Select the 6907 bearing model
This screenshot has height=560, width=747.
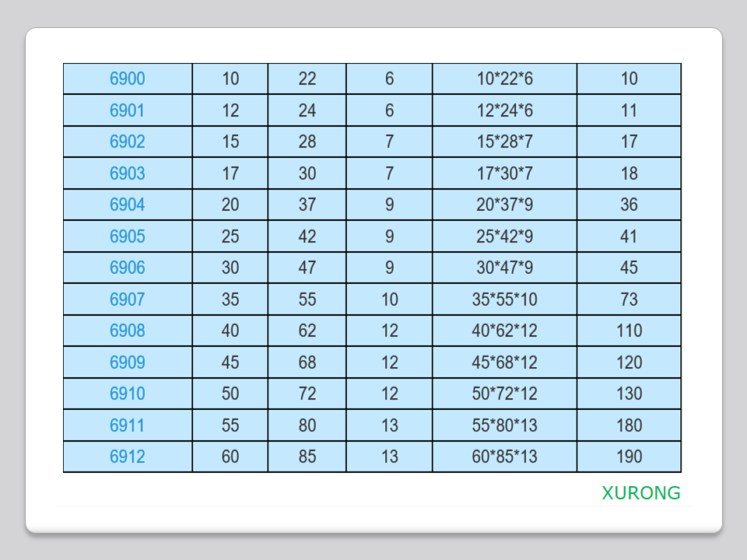coord(127,299)
